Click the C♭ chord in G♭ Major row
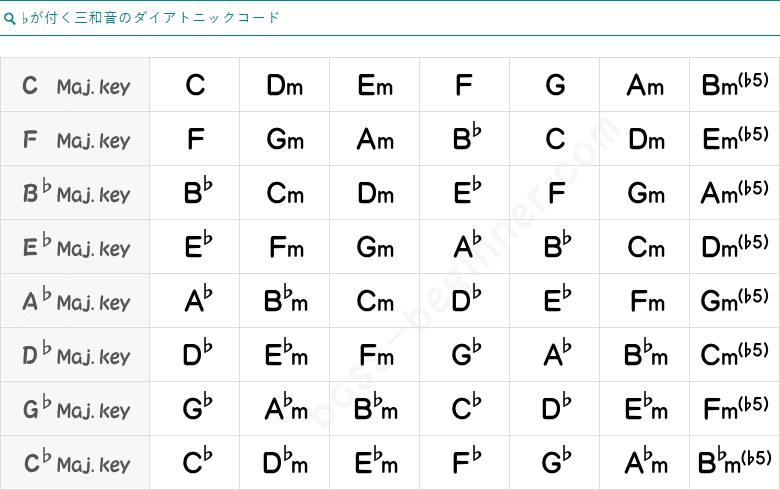The height and width of the screenshot is (490, 780). click(465, 409)
